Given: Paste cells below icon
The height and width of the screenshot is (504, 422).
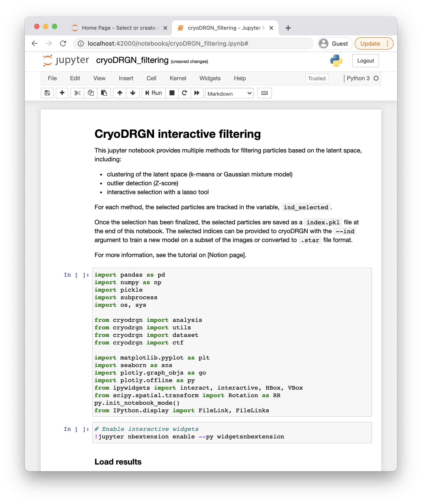Looking at the screenshot, I should (104, 93).
